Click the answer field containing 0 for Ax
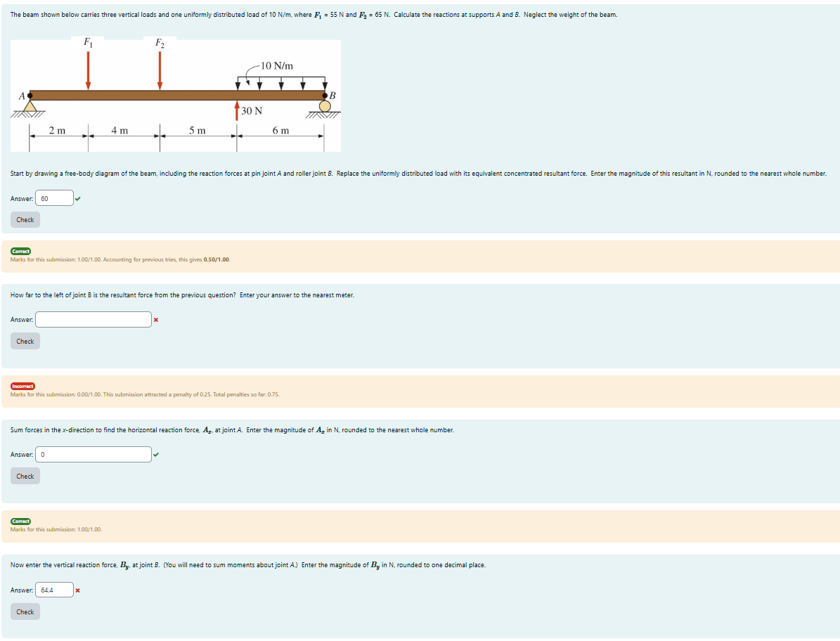Image resolution: width=840 pixels, height=641 pixels. [93, 455]
